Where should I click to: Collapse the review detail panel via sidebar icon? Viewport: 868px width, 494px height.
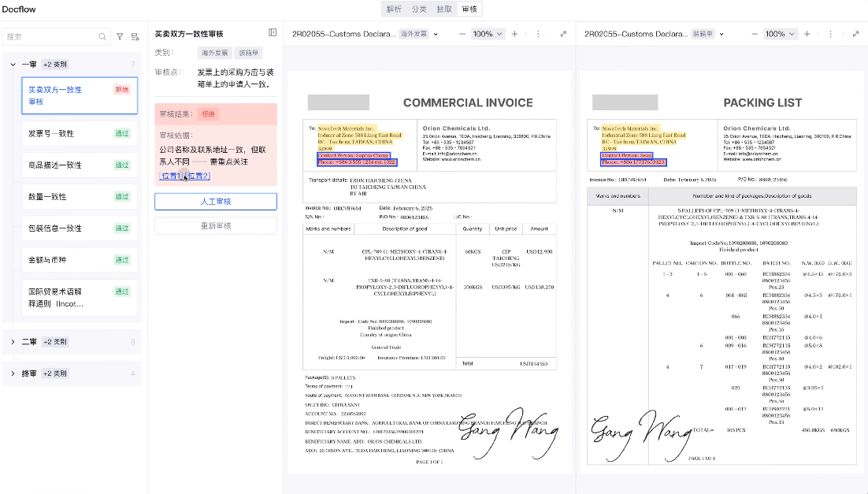273,33
